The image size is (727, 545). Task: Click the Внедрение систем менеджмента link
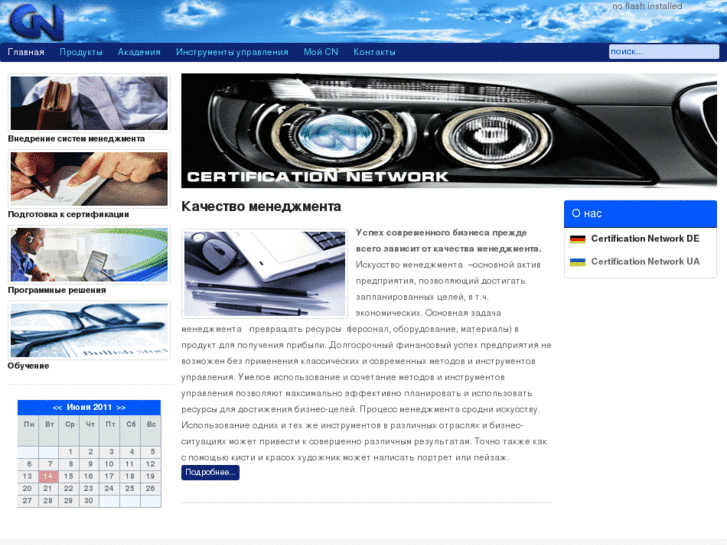(76, 139)
